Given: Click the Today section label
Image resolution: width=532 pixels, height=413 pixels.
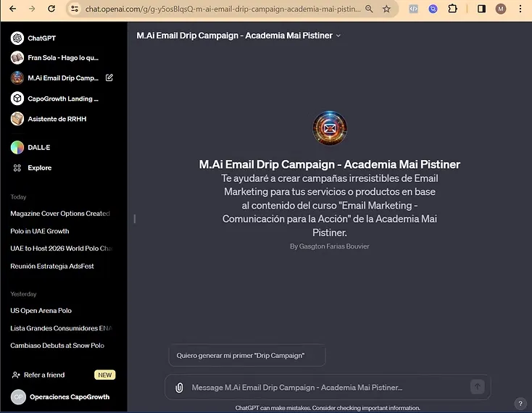Looking at the screenshot, I should point(18,197).
